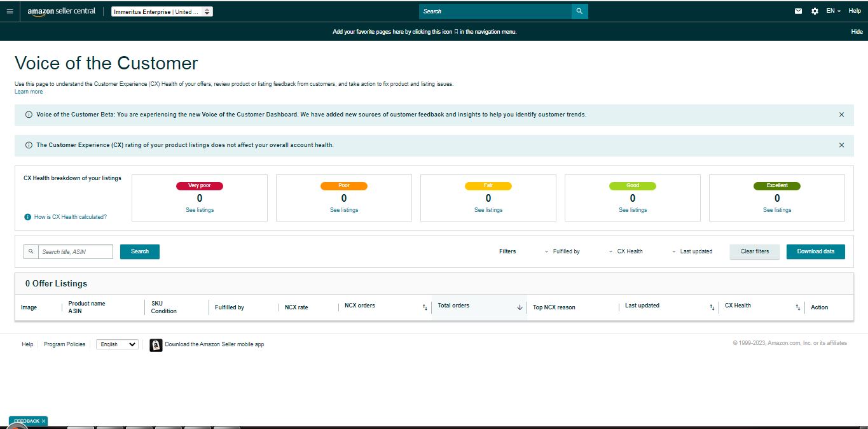The height and width of the screenshot is (429, 868).
Task: Click the SKU Condition column header
Action: coord(164,307)
